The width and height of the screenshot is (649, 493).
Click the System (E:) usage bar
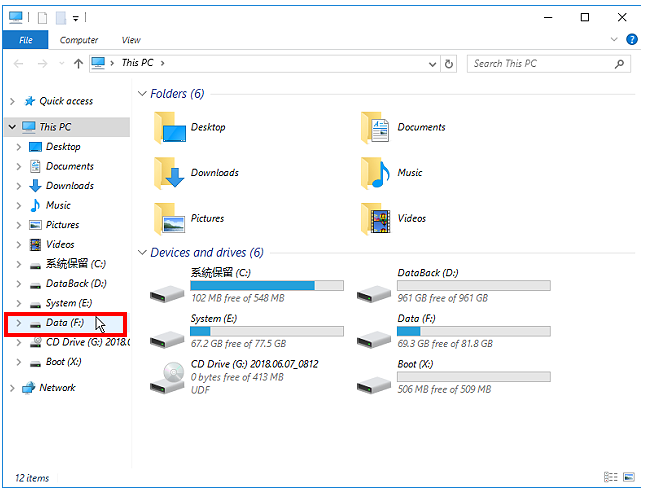267,331
